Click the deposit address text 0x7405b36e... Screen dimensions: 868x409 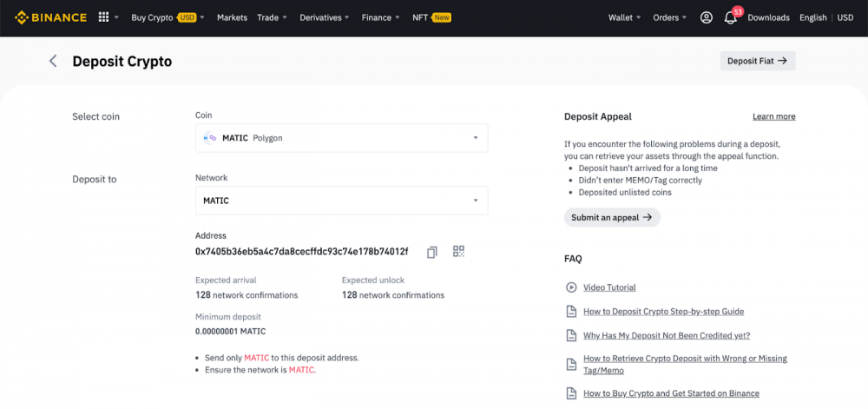point(302,251)
